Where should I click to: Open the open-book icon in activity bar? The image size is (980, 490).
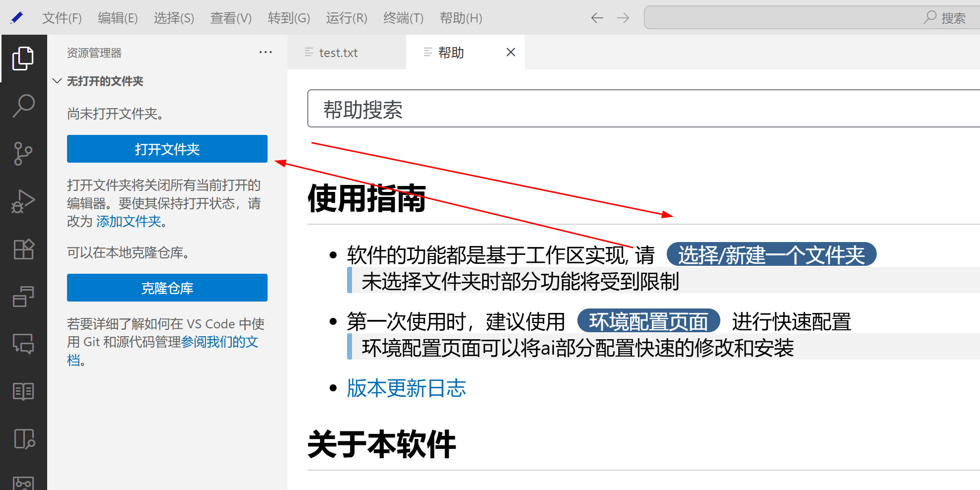[23, 391]
